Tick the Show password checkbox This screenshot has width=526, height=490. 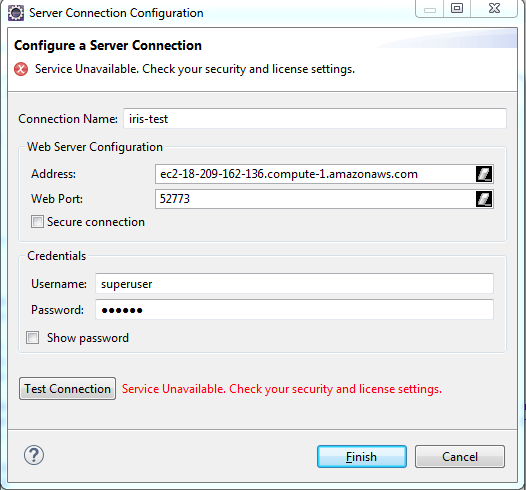(x=33, y=337)
